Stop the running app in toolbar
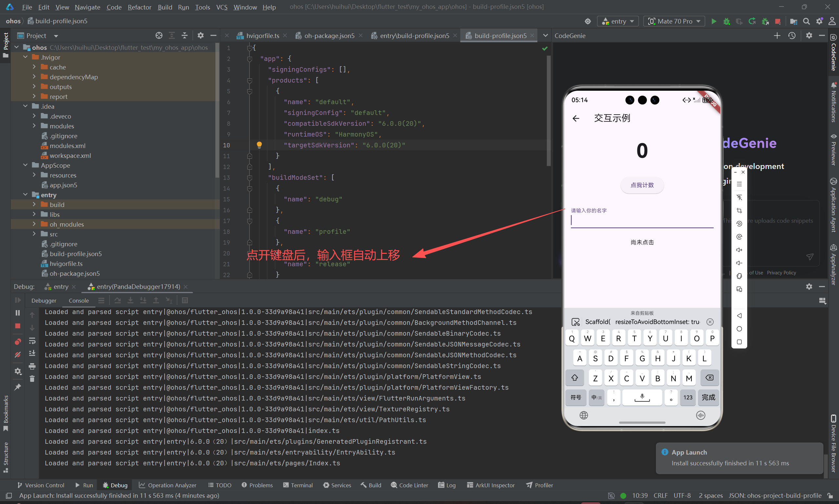The height and width of the screenshot is (504, 839). (x=777, y=21)
